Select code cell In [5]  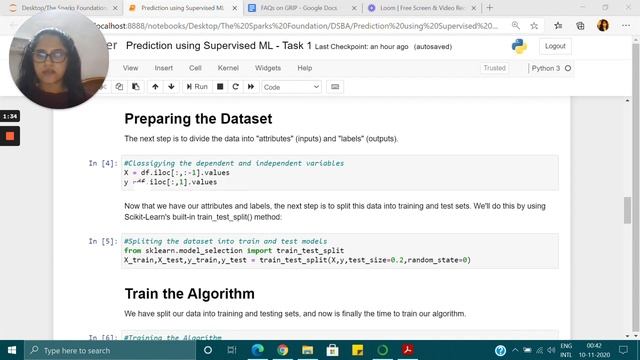click(x=340, y=251)
